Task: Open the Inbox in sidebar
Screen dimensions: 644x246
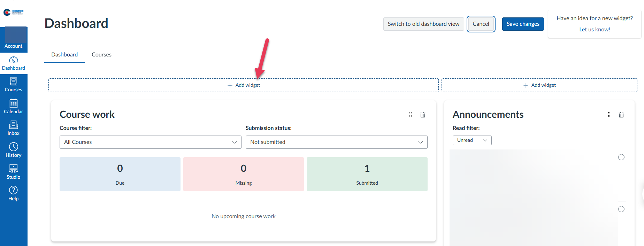Action: (13, 128)
